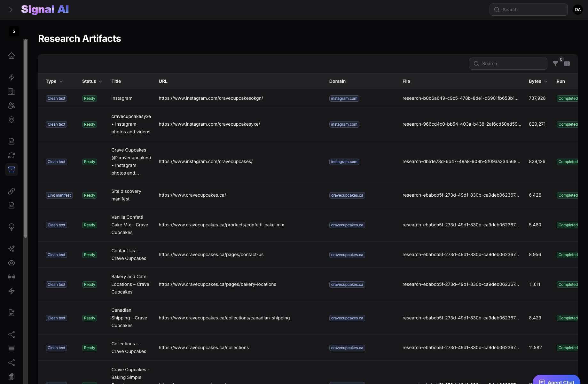Image resolution: width=588 pixels, height=384 pixels.
Task: Click the file-search icon above the refresh arrows icon
Action: (x=12, y=141)
